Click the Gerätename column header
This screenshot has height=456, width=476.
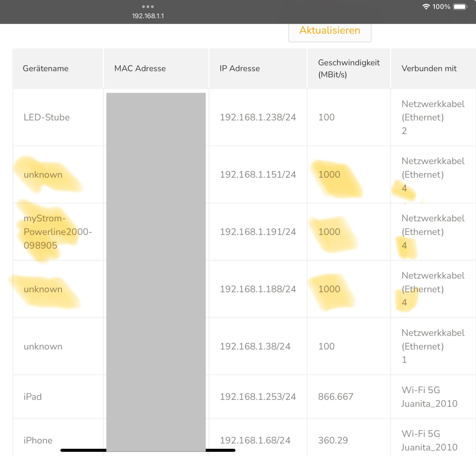[x=46, y=69]
